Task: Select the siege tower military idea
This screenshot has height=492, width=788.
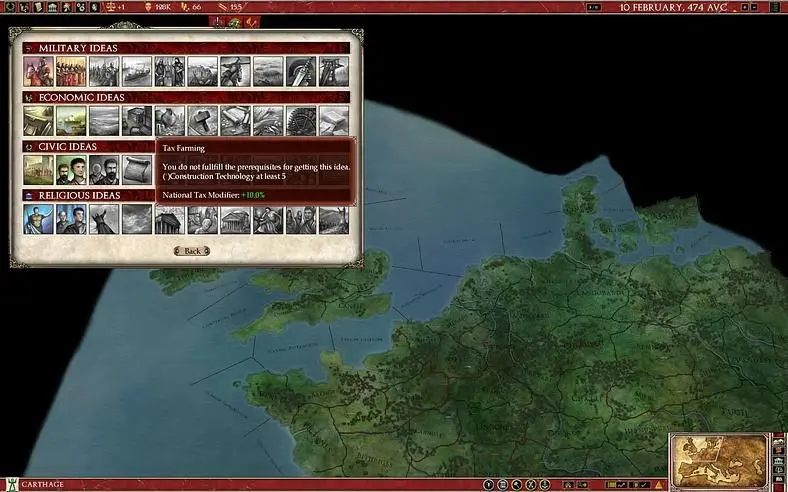Action: [334, 71]
